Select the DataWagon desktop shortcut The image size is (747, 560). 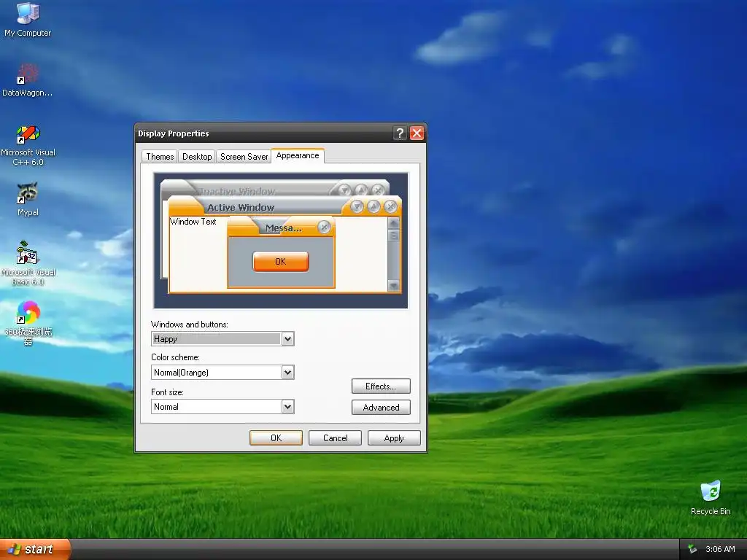click(x=28, y=80)
